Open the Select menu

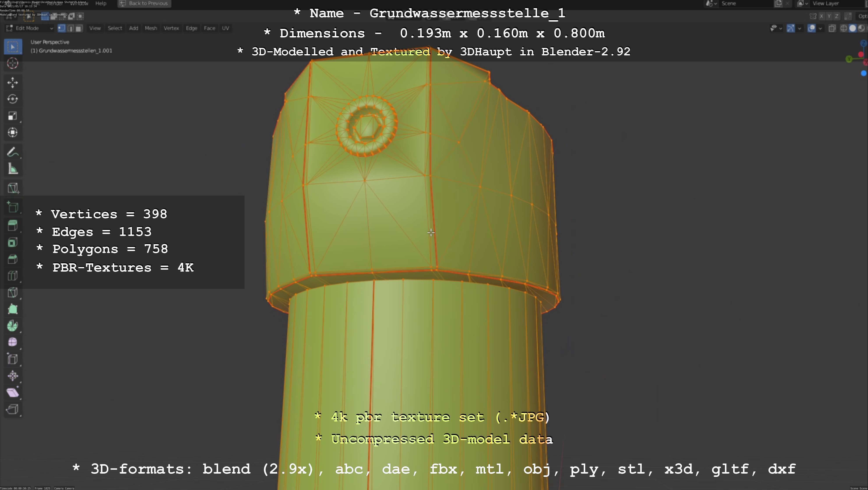pos(115,28)
